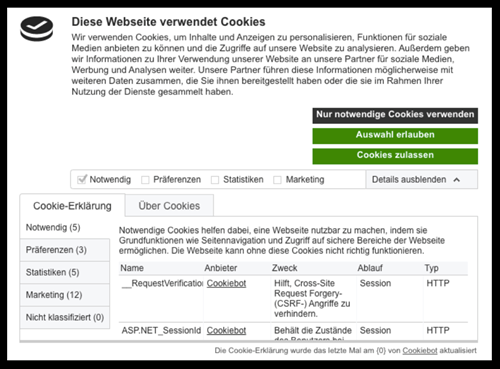Click the chevron arrow beside Details ausblenden
This screenshot has width=500, height=369.
[x=457, y=180]
